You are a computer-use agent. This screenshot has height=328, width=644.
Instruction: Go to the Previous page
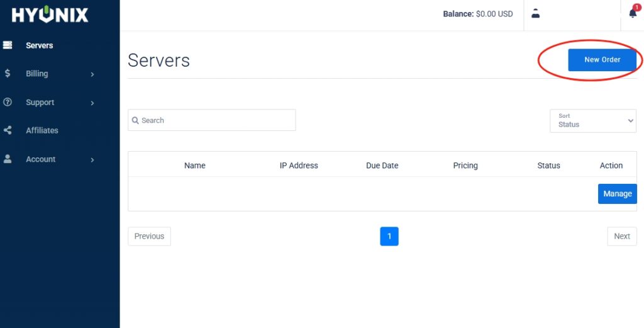click(x=149, y=236)
